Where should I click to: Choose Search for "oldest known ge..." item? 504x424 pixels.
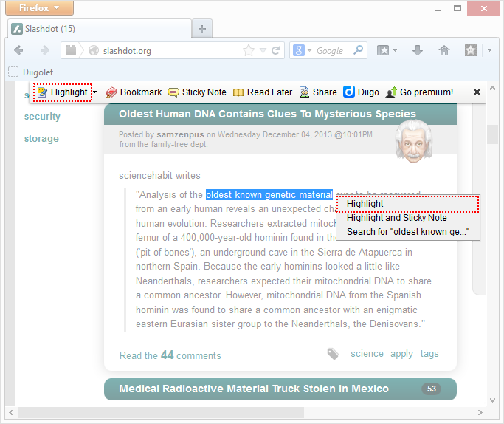[x=408, y=232]
